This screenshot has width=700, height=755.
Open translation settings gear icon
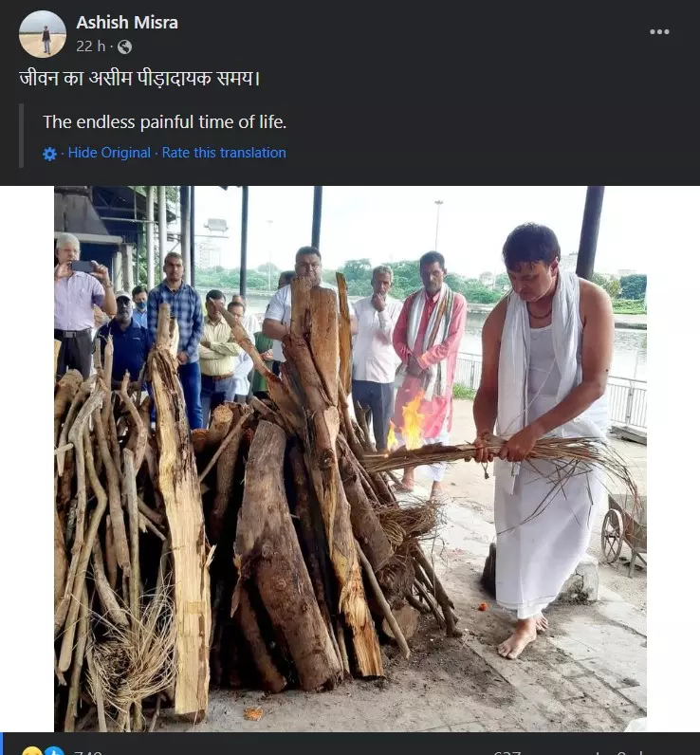coord(49,154)
